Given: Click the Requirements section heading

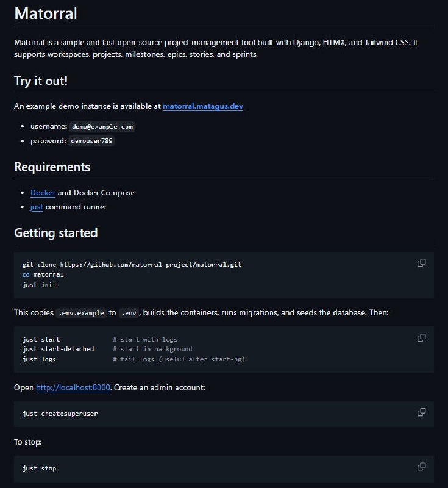Looking at the screenshot, I should tap(52, 167).
